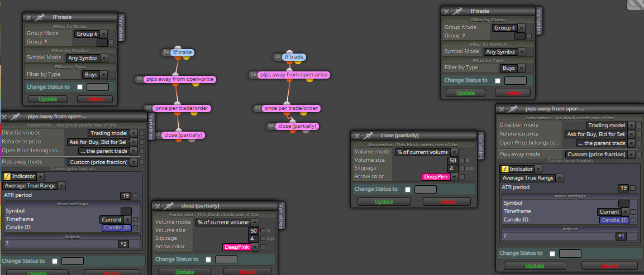Close the left pips away panel with *2
This screenshot has width=644, height=275.
[x=4, y=117]
